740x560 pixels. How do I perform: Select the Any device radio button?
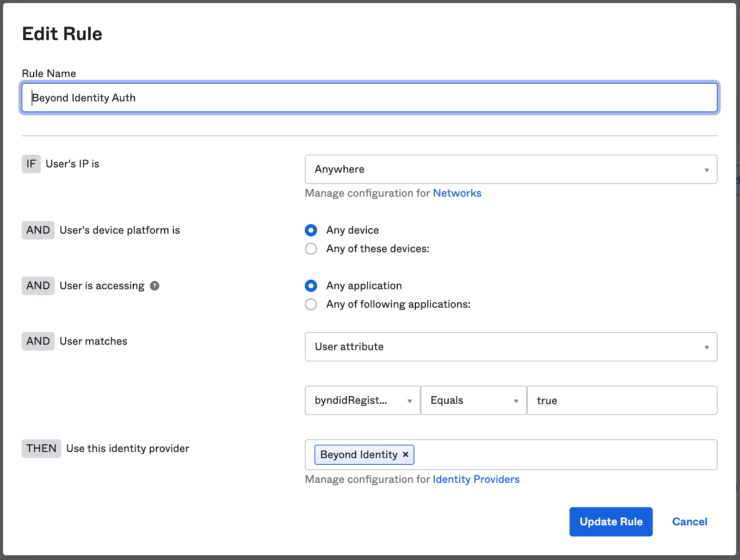tap(311, 230)
